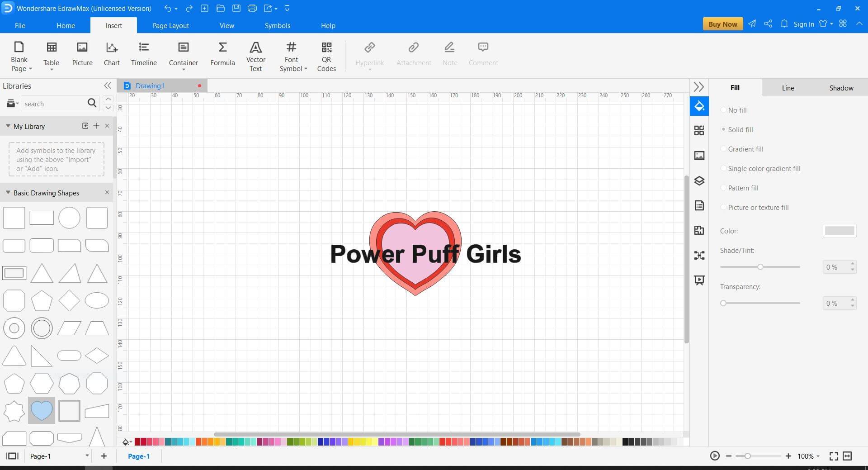Screen dimensions: 868x470
Task: Click the Open folder icon in title bar
Action: pos(220,8)
